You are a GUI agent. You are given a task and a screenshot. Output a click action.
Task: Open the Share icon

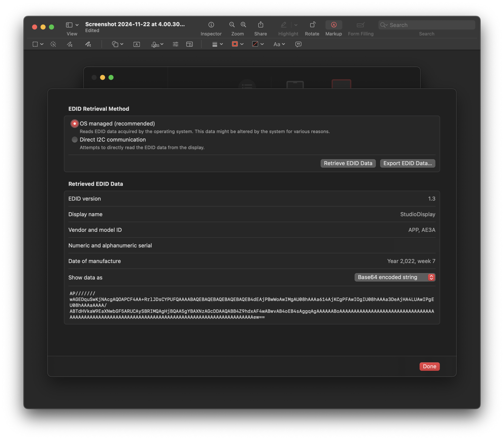point(260,25)
